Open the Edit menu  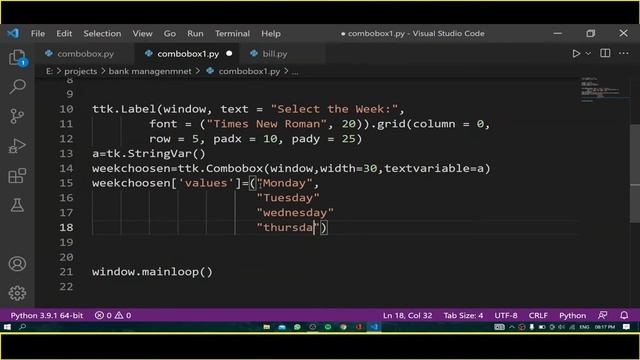[64, 33]
